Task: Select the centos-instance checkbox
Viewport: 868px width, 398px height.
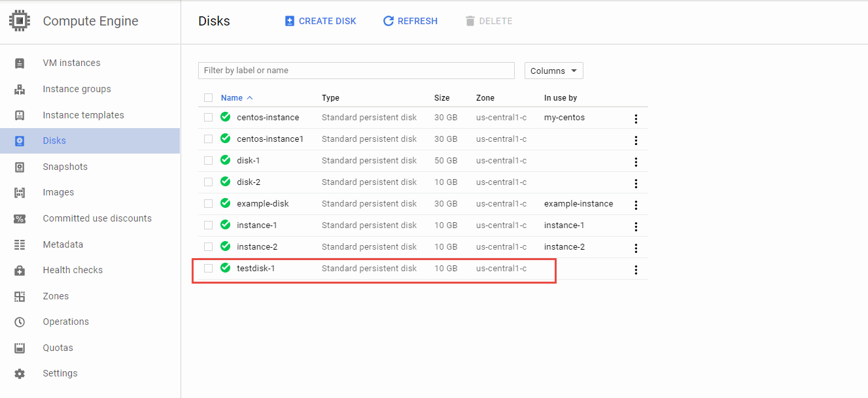Action: click(208, 118)
